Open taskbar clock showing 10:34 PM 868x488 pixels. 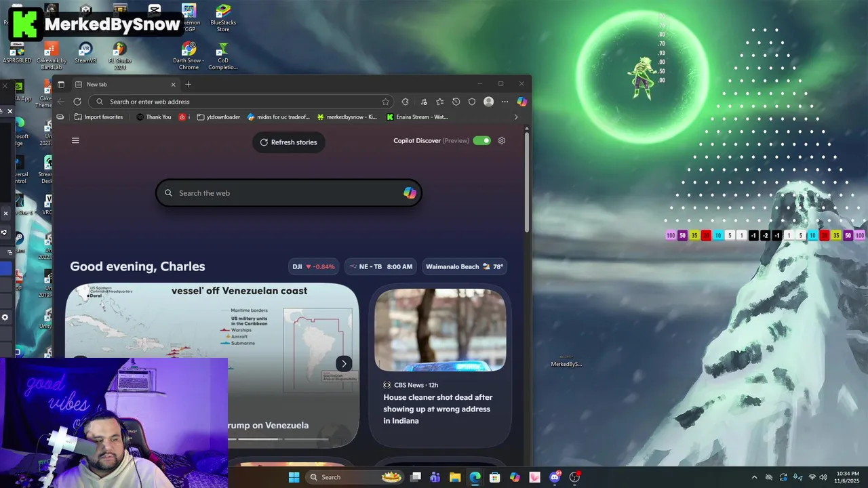[847, 477]
